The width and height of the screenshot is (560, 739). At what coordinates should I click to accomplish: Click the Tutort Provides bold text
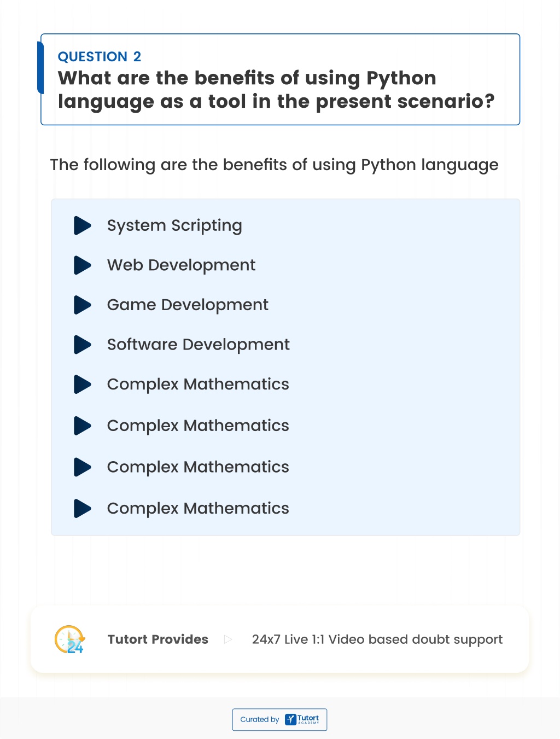(158, 639)
